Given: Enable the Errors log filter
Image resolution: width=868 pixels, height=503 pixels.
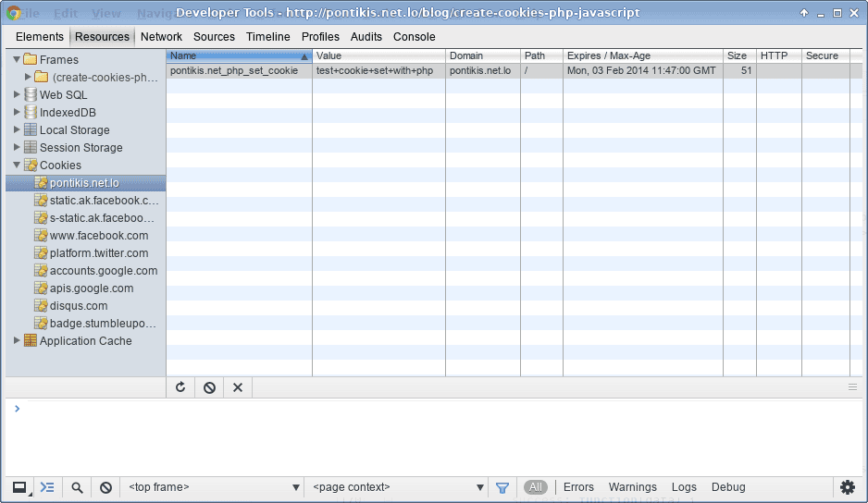Looking at the screenshot, I should (x=578, y=487).
